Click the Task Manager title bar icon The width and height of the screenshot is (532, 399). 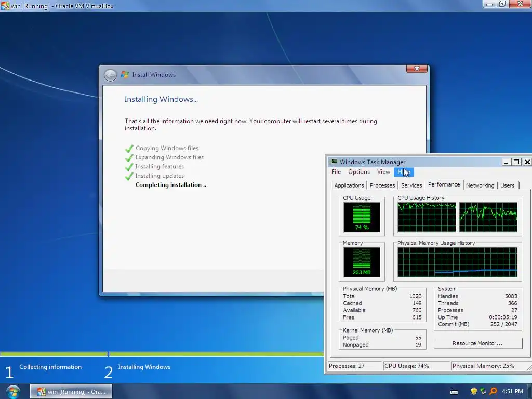(x=334, y=162)
